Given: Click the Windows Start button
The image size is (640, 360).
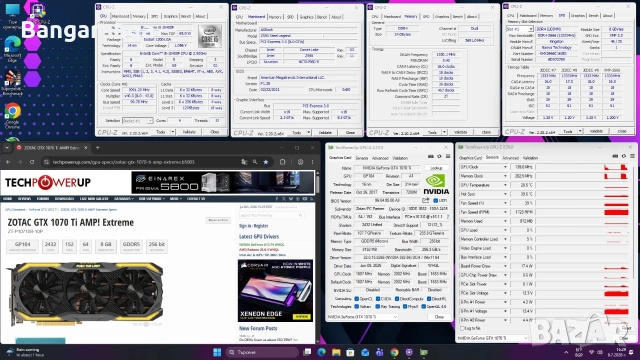Looking at the screenshot, I should (217, 352).
